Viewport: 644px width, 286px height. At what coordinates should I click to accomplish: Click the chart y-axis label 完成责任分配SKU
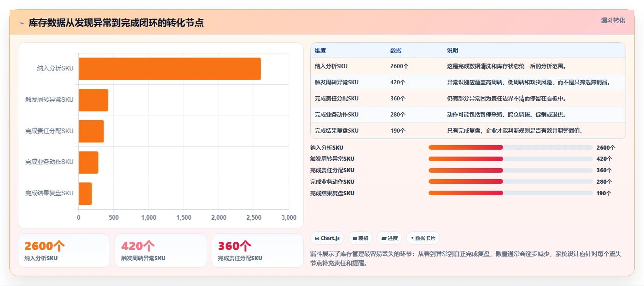pos(49,131)
